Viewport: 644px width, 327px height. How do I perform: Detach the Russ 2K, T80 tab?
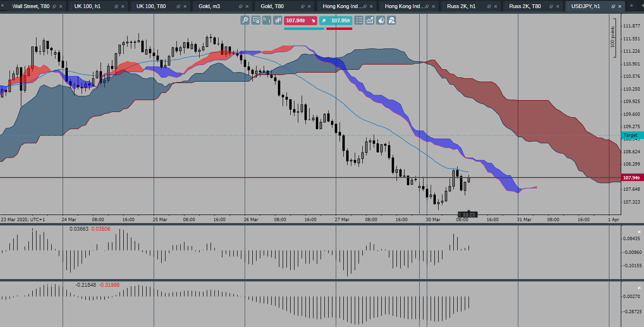point(552,7)
